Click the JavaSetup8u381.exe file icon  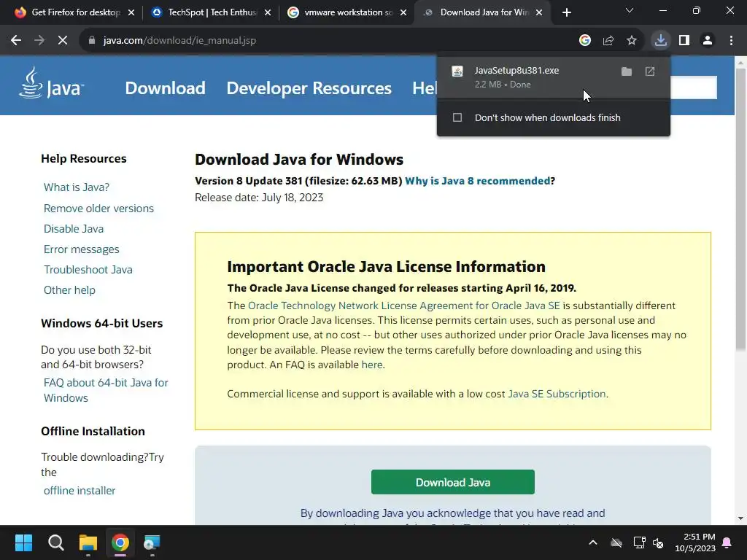pyautogui.click(x=457, y=71)
